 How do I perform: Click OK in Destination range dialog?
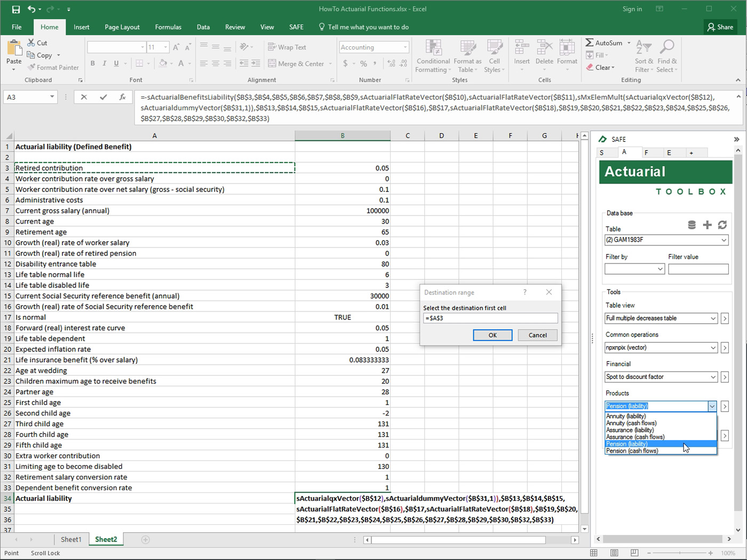point(492,335)
